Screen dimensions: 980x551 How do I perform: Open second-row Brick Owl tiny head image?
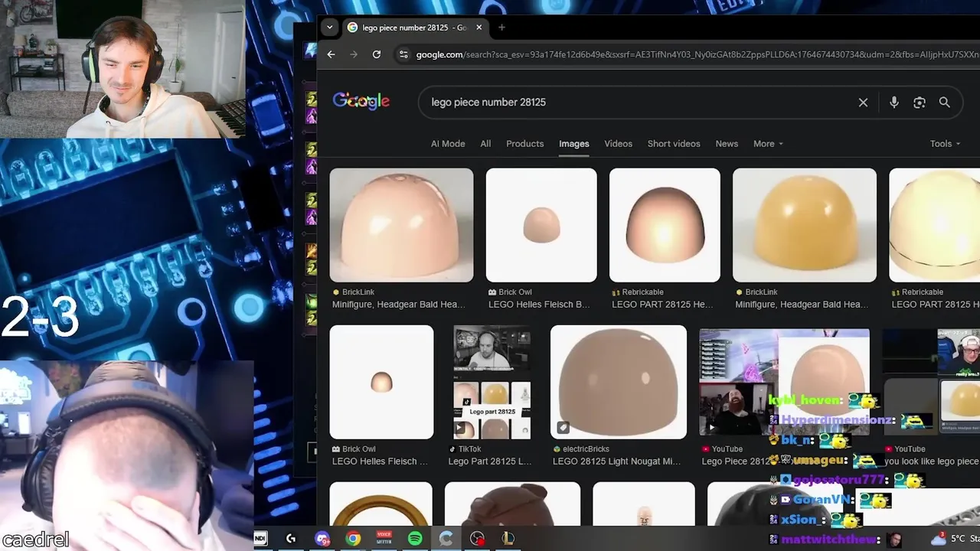coord(381,382)
